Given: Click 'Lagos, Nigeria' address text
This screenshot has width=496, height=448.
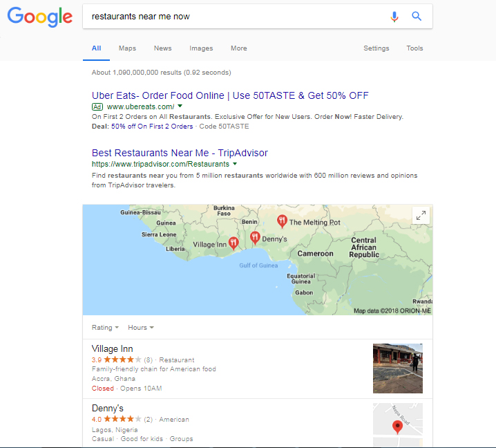Looking at the screenshot, I should coord(115,430).
